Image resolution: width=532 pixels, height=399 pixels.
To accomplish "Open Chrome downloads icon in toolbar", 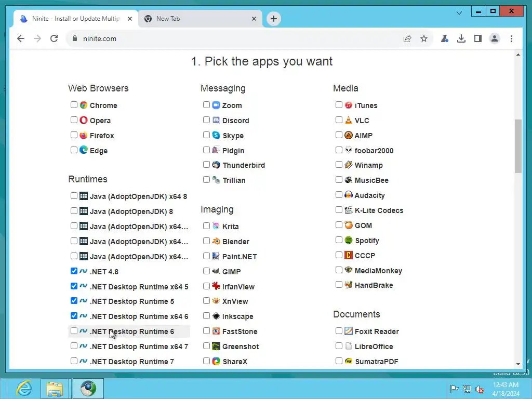I will [461, 38].
